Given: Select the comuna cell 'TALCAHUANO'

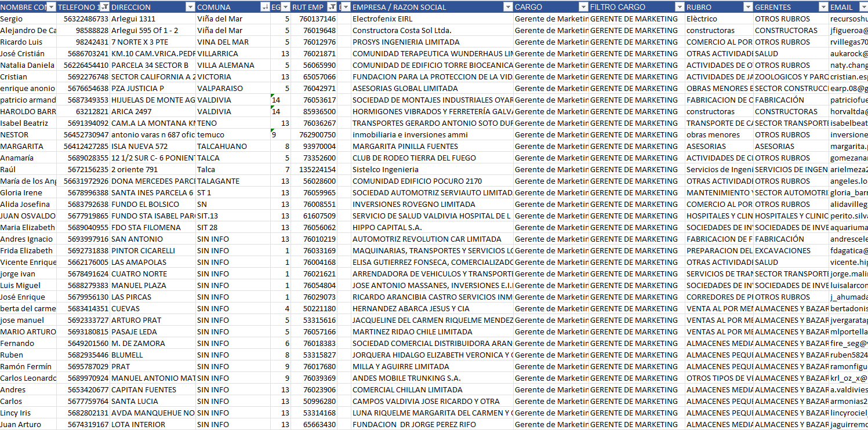Looking at the screenshot, I should [233, 146].
